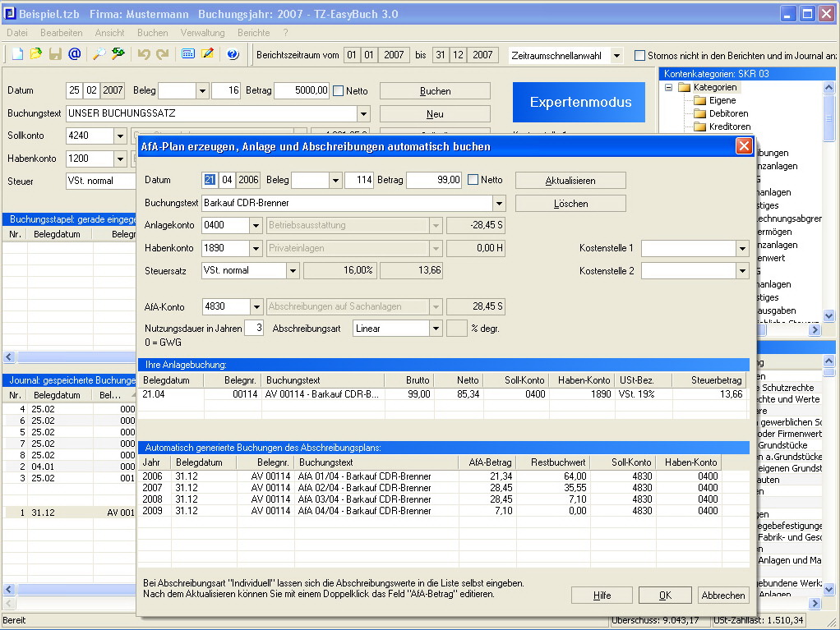Image resolution: width=840 pixels, height=630 pixels.
Task: Enable the Netto checkbox in AfA dialog
Action: pyautogui.click(x=473, y=180)
